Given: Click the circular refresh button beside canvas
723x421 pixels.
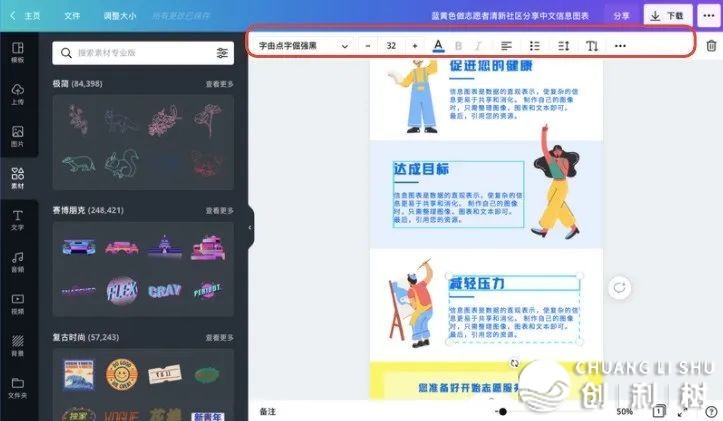Looking at the screenshot, I should click(x=619, y=288).
